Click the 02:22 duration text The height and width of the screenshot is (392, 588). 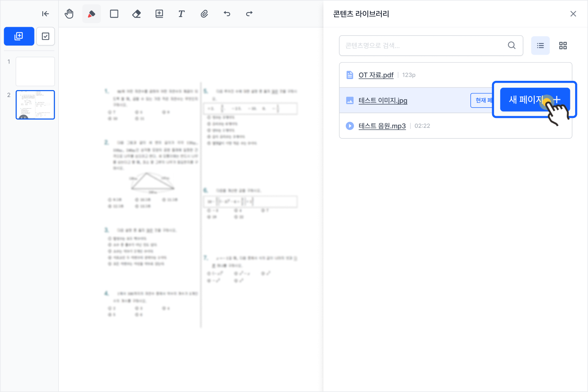422,126
